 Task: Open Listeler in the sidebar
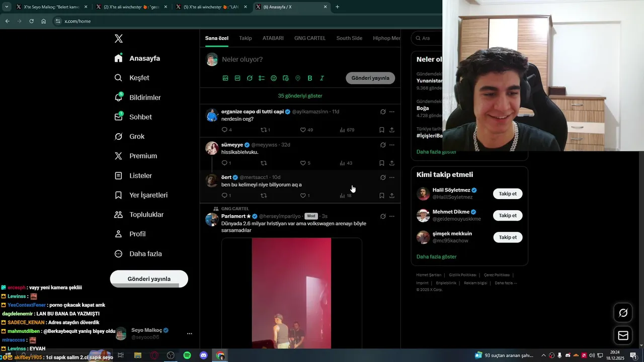[133, 175]
